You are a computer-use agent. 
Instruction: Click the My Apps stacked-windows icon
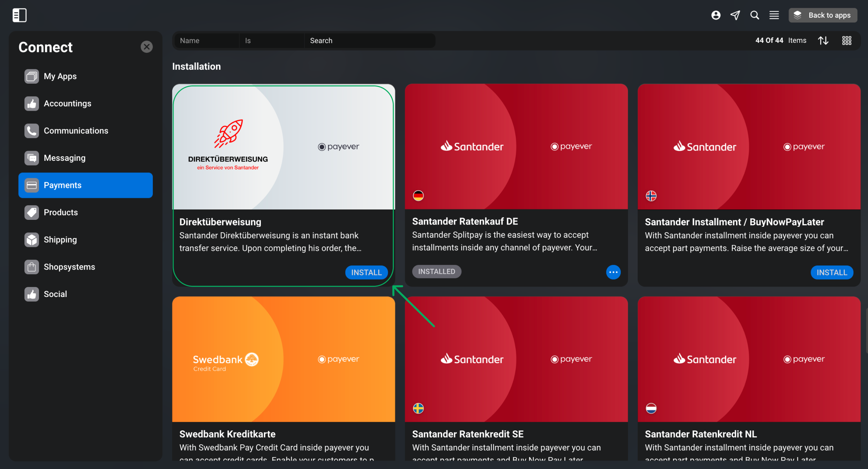(x=32, y=76)
